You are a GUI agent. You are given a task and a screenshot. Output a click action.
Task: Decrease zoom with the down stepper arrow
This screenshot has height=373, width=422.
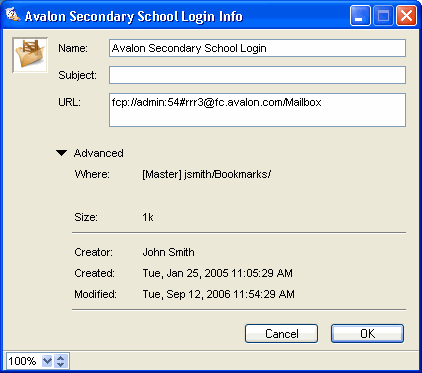pos(61,364)
